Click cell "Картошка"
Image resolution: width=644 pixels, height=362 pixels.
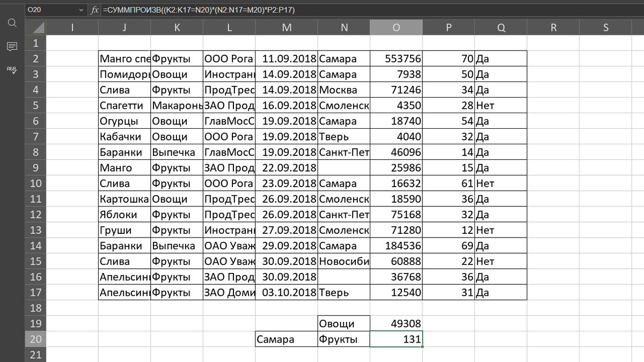[125, 199]
